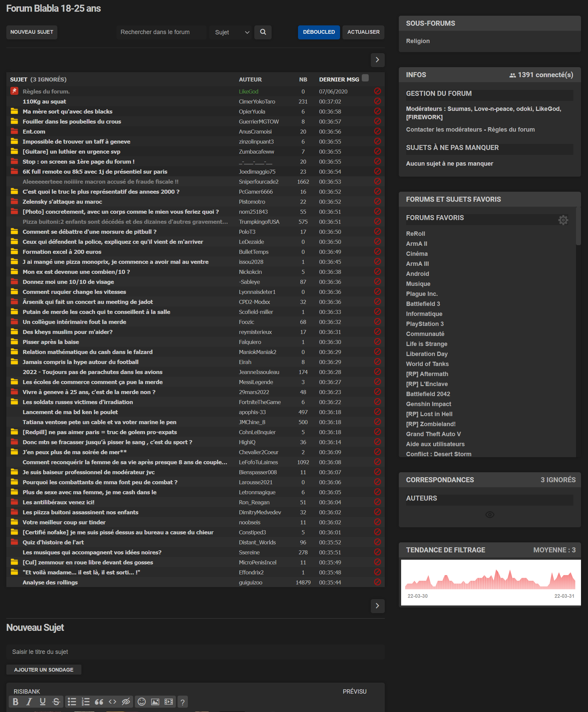This screenshot has height=712, width=588.
Task: Go to next page using the arrow above the topic list
Action: (377, 60)
